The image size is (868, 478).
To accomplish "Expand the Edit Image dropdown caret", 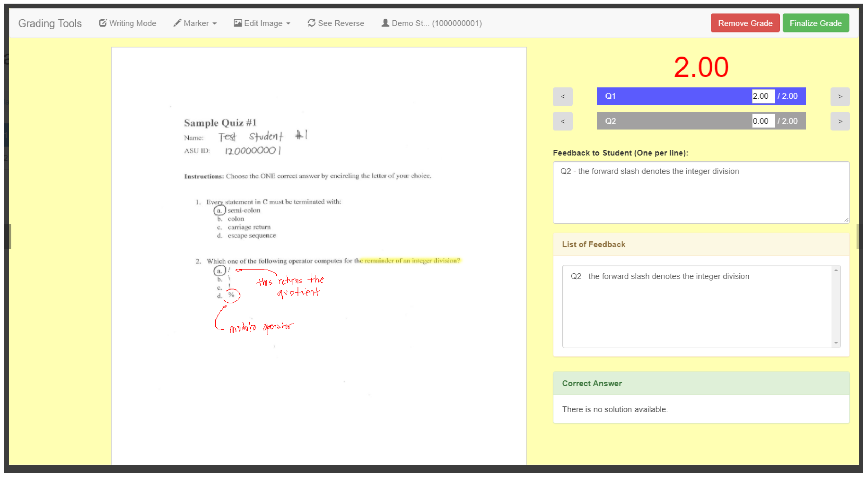I will [x=288, y=24].
